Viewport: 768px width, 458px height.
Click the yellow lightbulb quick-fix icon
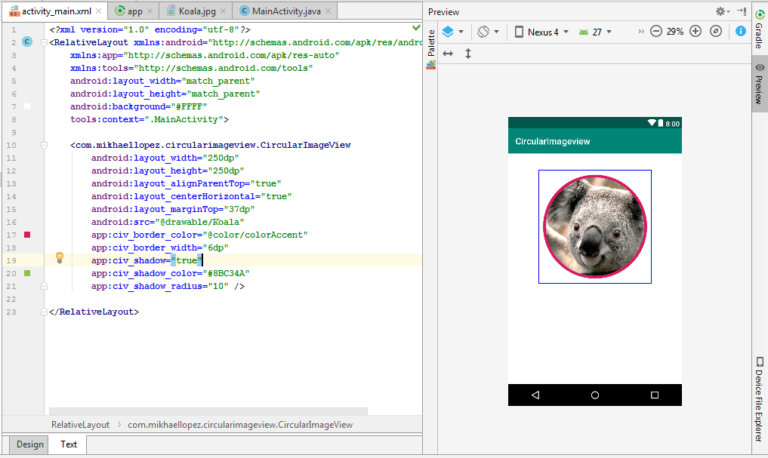[x=59, y=258]
